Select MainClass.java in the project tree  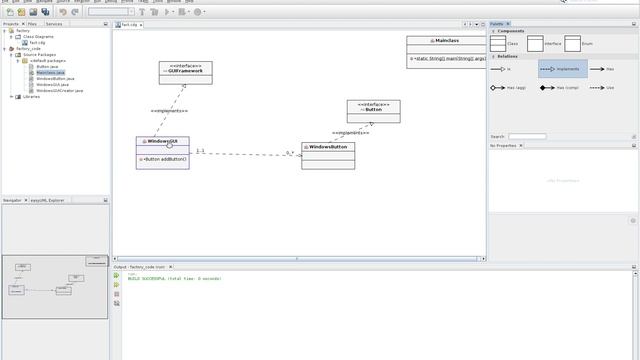pyautogui.click(x=51, y=73)
